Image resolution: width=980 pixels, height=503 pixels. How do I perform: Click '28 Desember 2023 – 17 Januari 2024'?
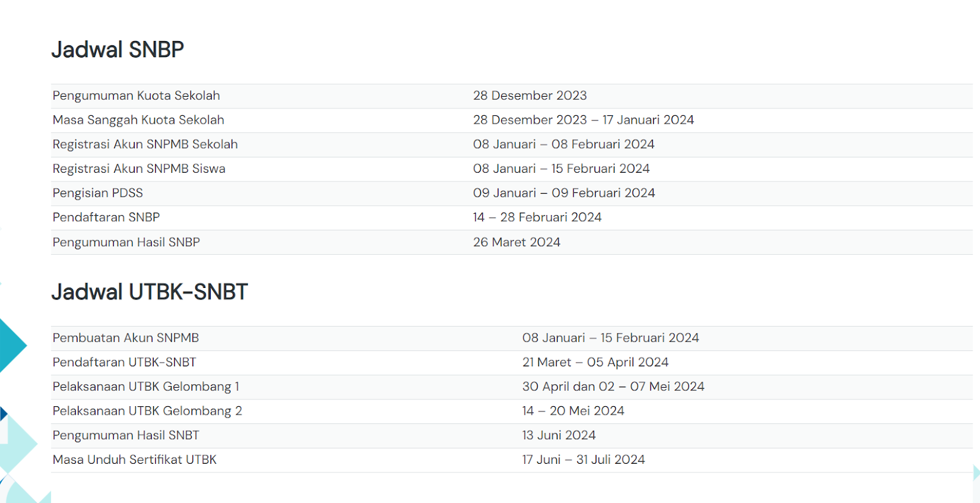tap(583, 120)
